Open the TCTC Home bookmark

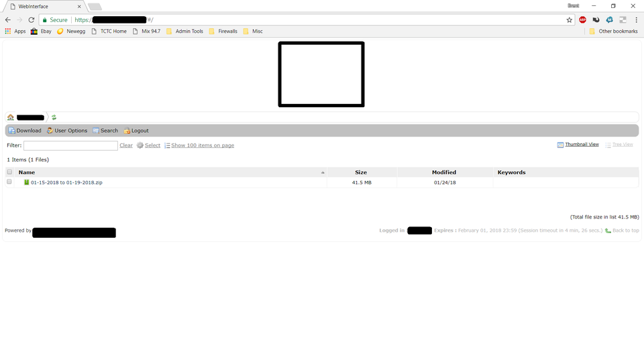point(109,31)
